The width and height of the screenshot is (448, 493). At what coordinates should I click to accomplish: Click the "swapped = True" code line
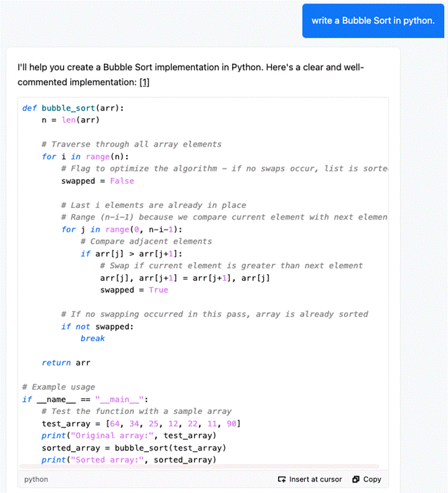[134, 290]
